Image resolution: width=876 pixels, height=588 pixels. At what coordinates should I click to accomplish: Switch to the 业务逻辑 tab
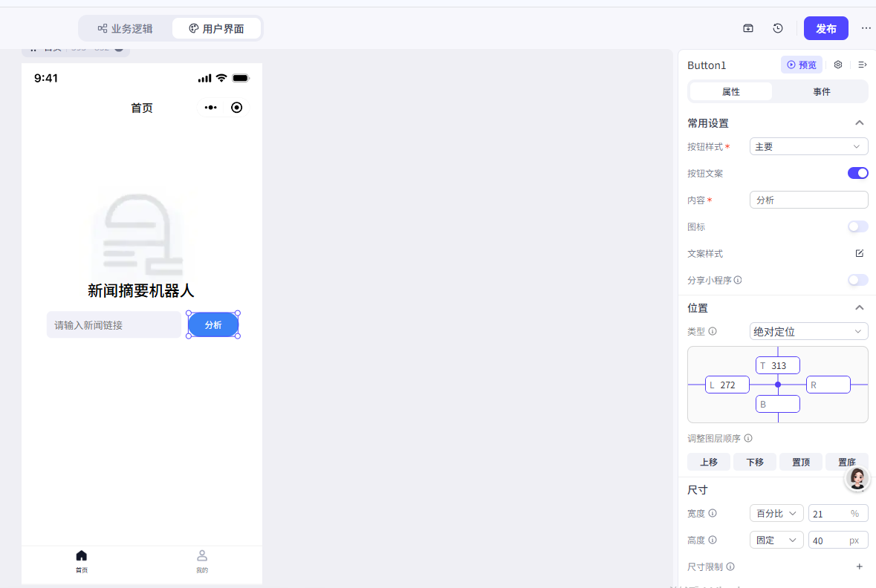click(x=125, y=29)
